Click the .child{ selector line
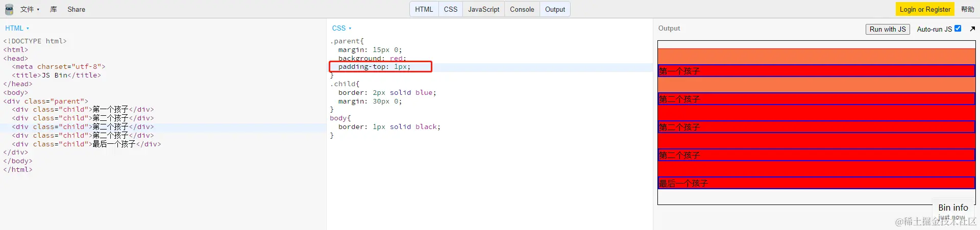Screen dimensions: 980x230 (x=345, y=84)
